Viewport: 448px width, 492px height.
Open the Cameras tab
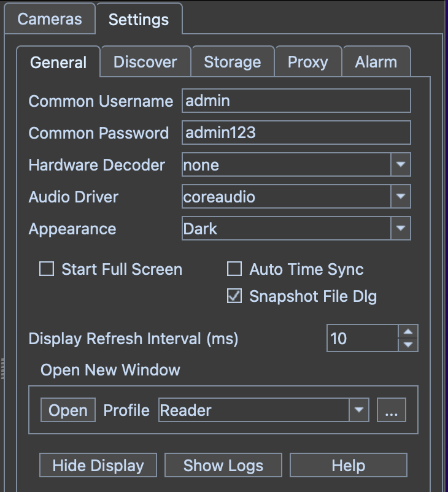tap(50, 19)
